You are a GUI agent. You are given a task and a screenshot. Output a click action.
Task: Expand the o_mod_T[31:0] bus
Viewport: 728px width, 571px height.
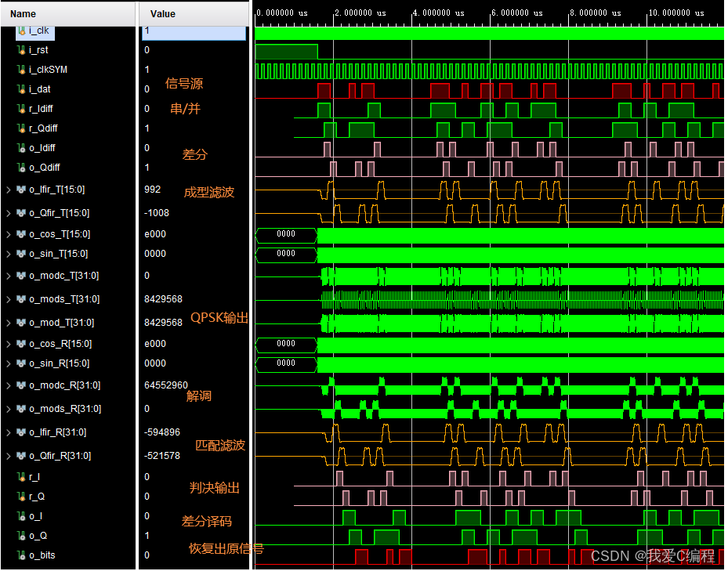(x=9, y=323)
